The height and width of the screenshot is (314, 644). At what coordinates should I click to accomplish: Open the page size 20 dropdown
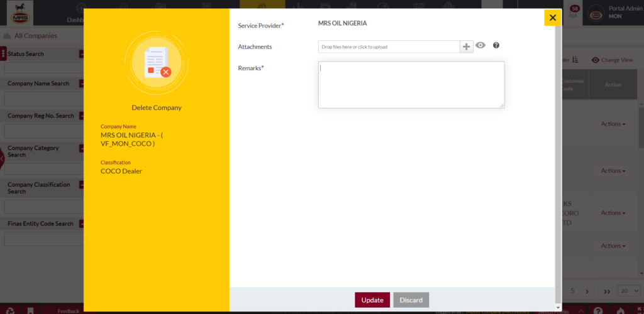tap(629, 291)
